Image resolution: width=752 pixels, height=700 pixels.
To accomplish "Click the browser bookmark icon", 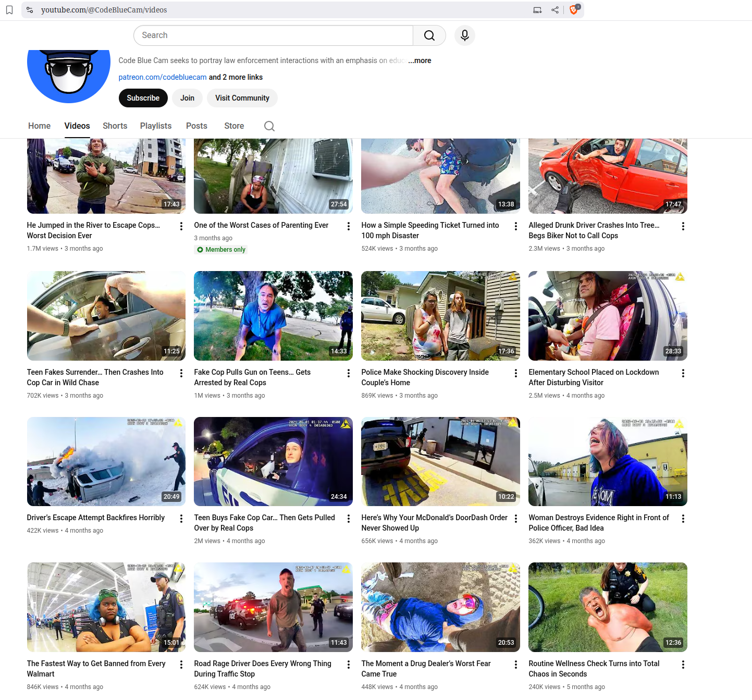I will (x=9, y=10).
